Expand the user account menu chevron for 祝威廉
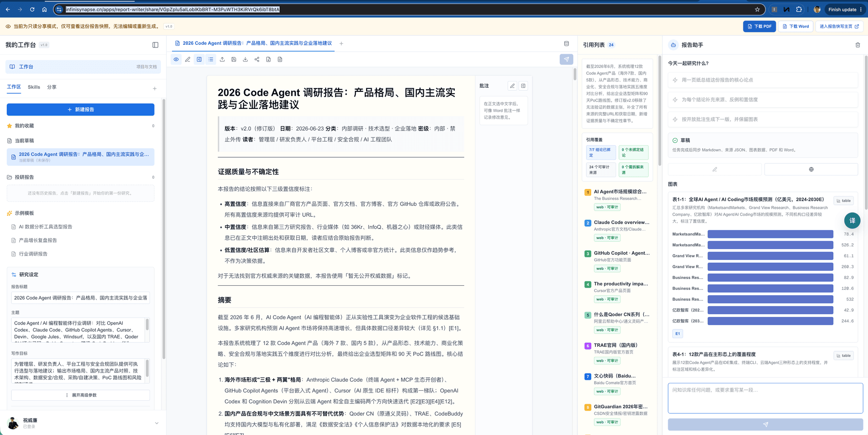The width and height of the screenshot is (868, 435). 157,423
